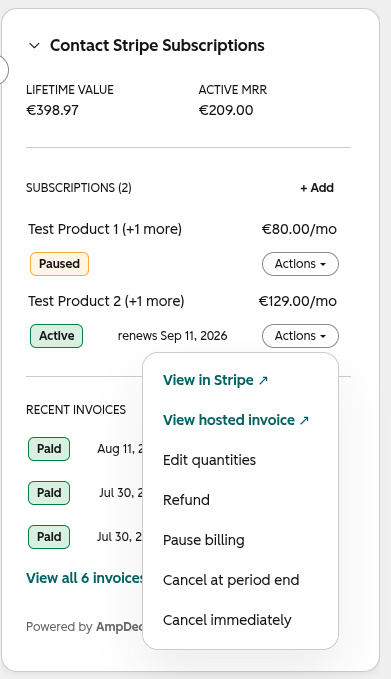
Task: Click the Powered by AmpDec footer
Action: [x=84, y=627]
